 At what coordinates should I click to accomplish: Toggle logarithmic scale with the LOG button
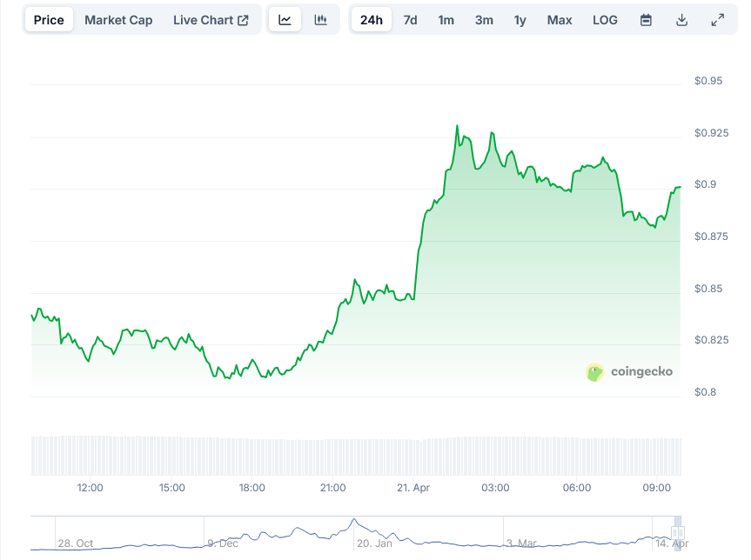605,19
